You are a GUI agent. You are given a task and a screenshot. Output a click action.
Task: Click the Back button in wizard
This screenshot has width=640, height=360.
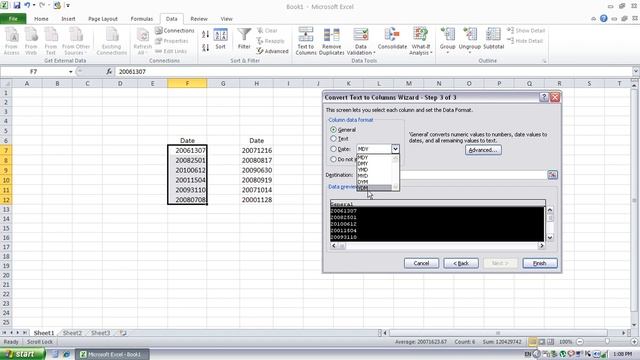tap(461, 263)
